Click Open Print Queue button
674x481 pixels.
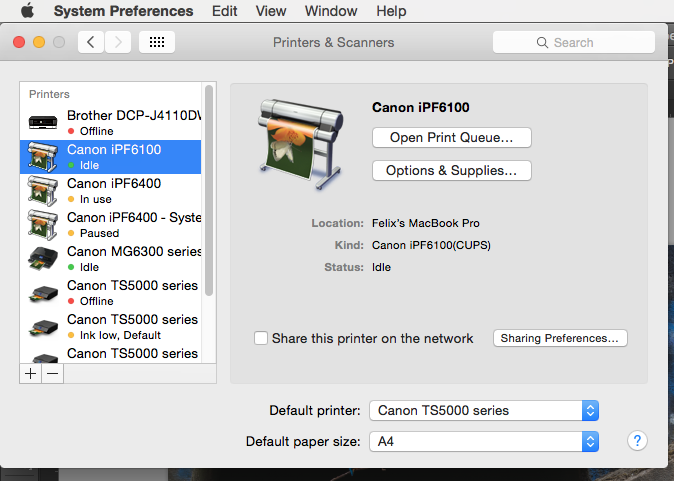click(x=451, y=137)
